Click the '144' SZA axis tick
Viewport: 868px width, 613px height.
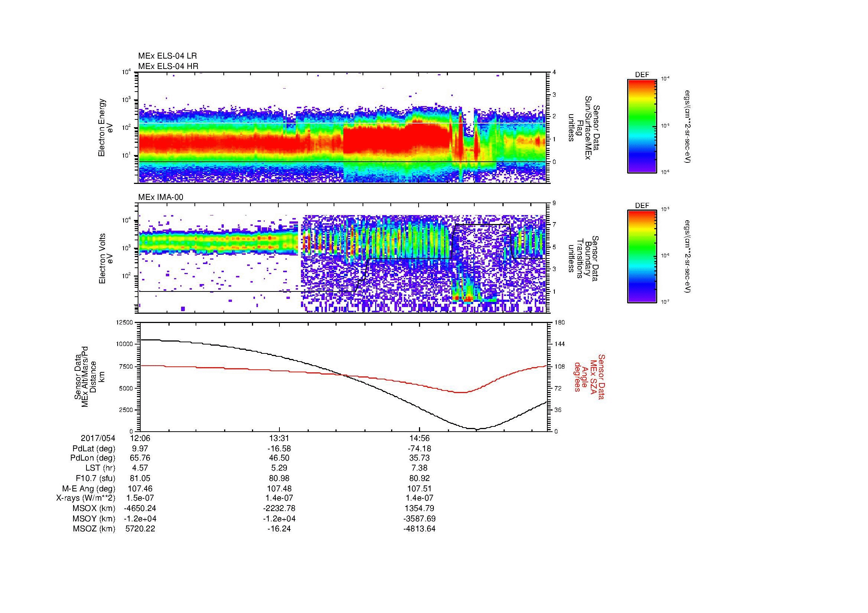(x=560, y=344)
